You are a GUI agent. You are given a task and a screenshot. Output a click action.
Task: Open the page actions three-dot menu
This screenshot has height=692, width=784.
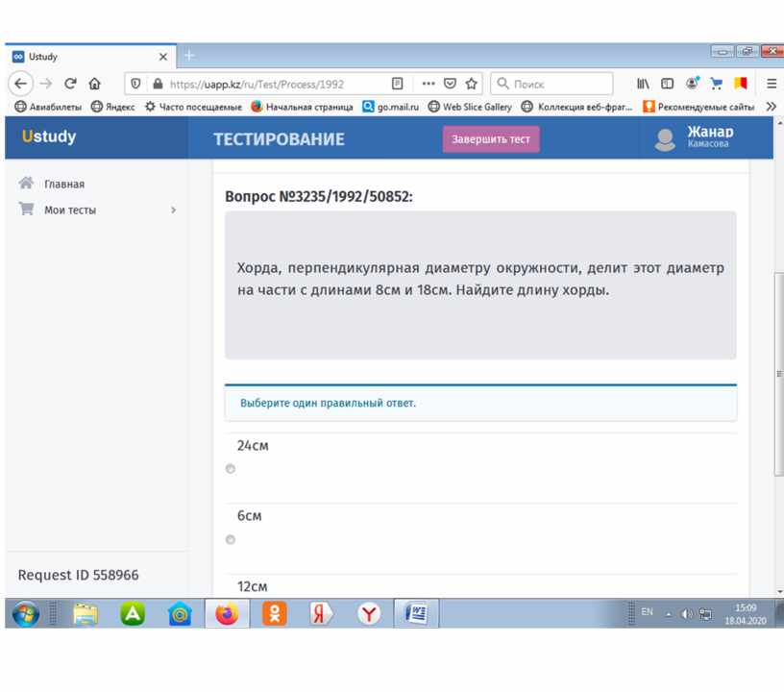[429, 84]
